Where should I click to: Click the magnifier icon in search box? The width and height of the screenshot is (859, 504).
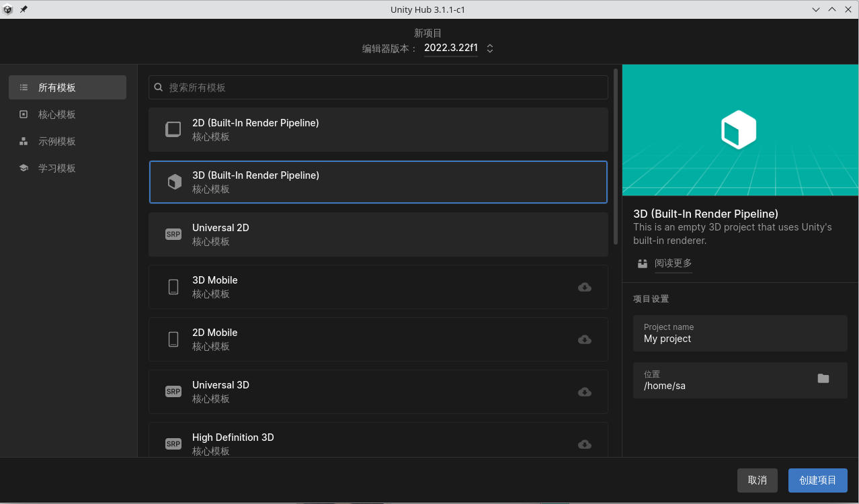pos(159,87)
